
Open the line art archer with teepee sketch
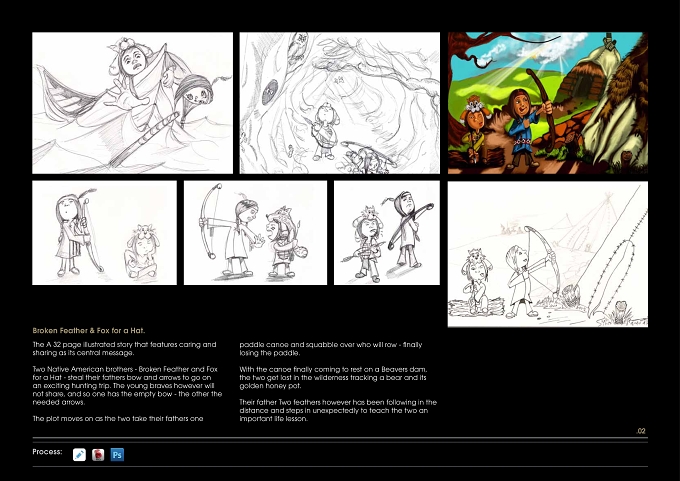548,254
